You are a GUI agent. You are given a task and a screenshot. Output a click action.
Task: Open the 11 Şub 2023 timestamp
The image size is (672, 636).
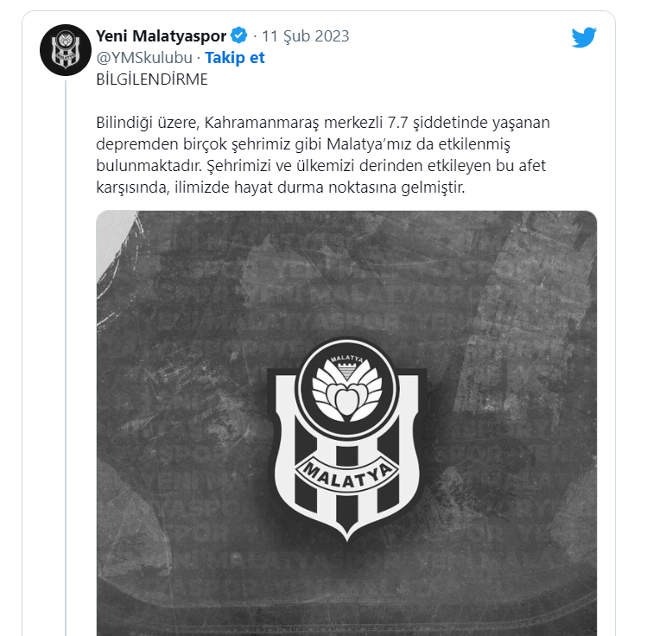(x=306, y=36)
